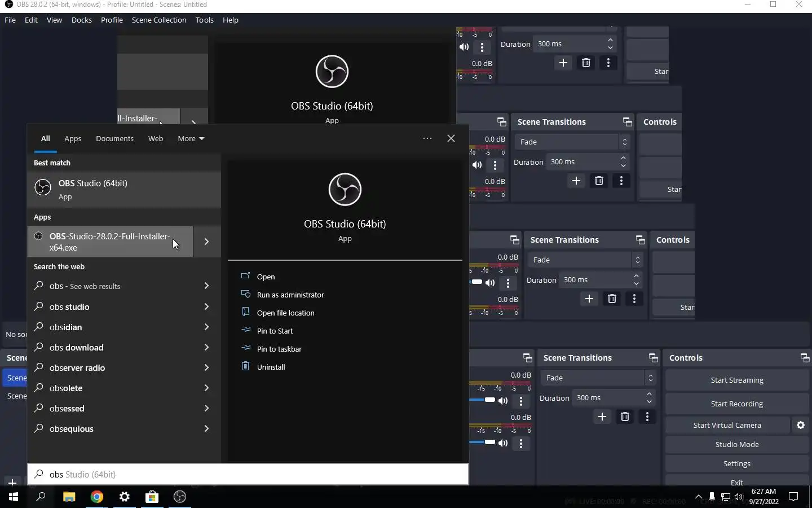Expand the More filter dropdown in search
The height and width of the screenshot is (508, 812).
pos(191,138)
